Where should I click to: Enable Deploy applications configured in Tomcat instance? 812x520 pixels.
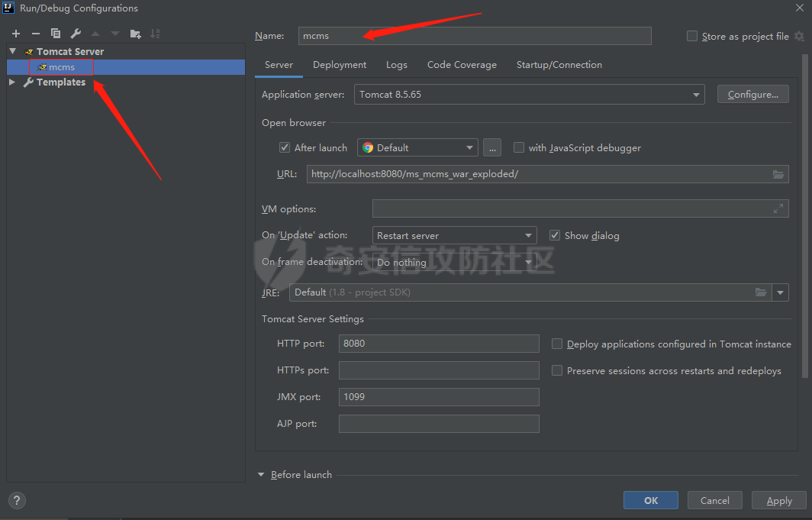coord(556,344)
